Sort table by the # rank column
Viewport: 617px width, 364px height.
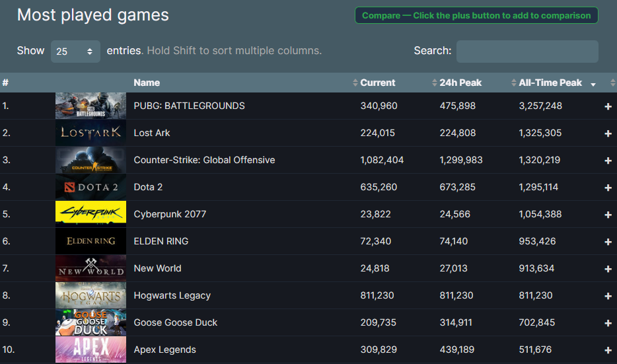[5, 83]
